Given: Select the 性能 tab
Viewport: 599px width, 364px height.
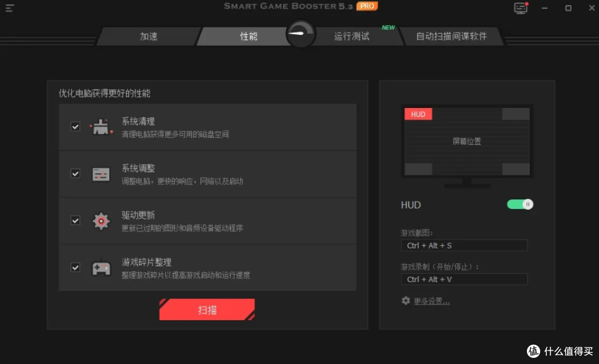Looking at the screenshot, I should pos(245,36).
